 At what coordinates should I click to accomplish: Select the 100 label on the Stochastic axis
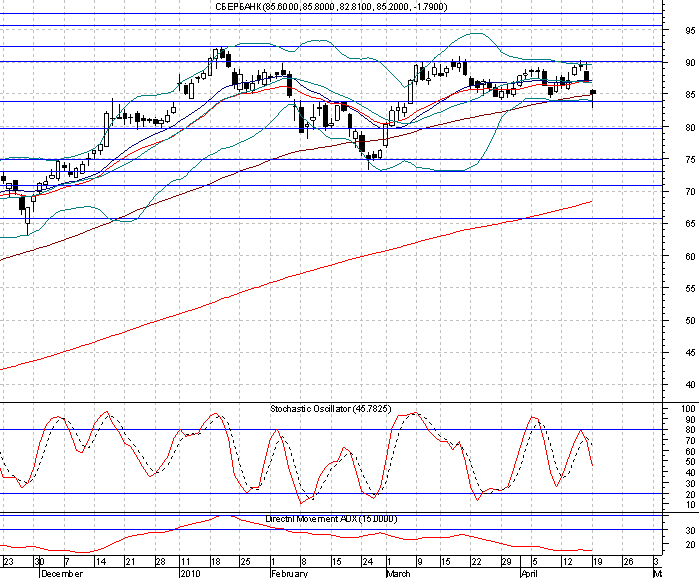point(688,409)
